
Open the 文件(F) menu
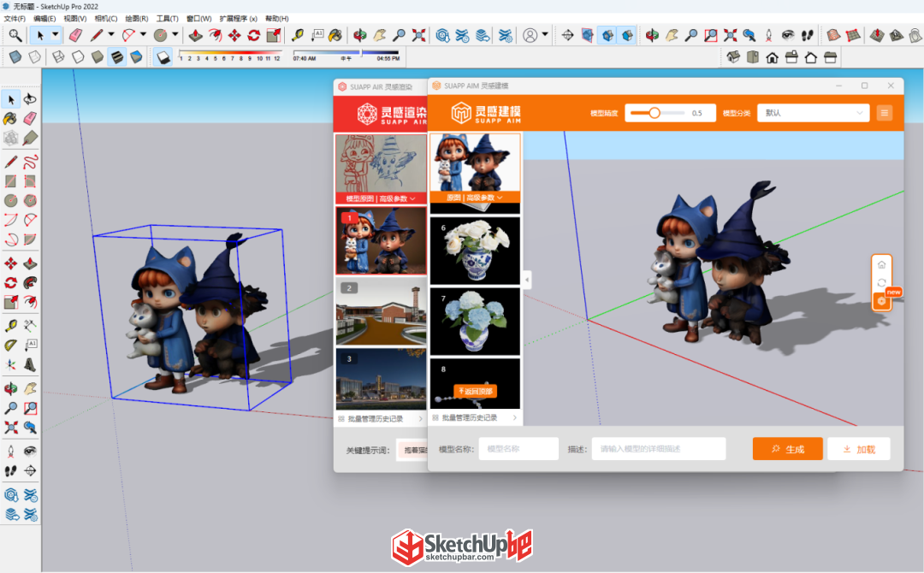[15, 19]
